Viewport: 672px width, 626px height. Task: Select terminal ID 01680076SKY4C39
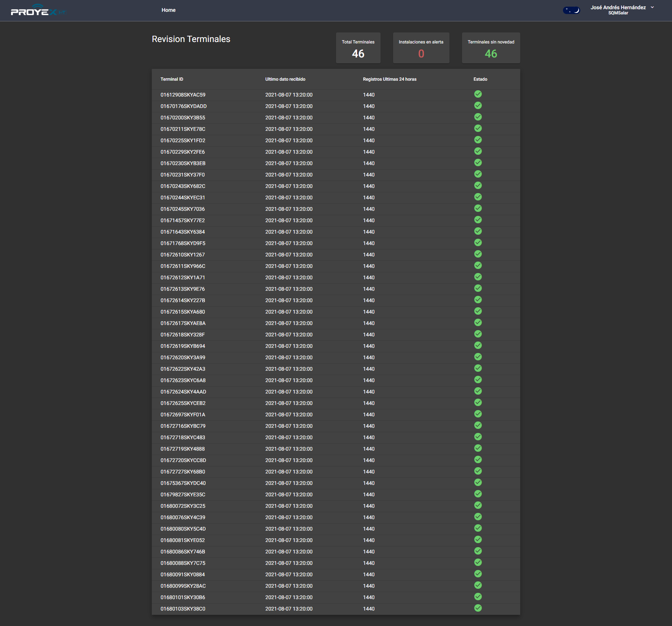[183, 517]
